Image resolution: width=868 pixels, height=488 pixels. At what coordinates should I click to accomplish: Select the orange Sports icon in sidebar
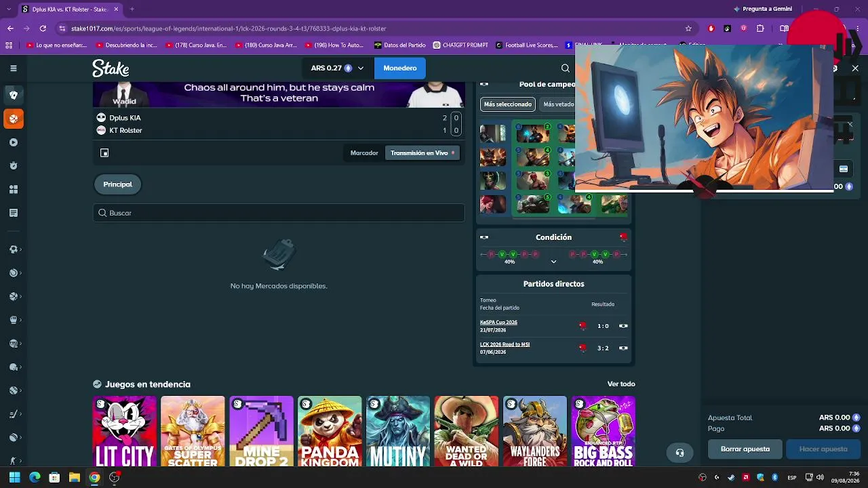(x=13, y=119)
